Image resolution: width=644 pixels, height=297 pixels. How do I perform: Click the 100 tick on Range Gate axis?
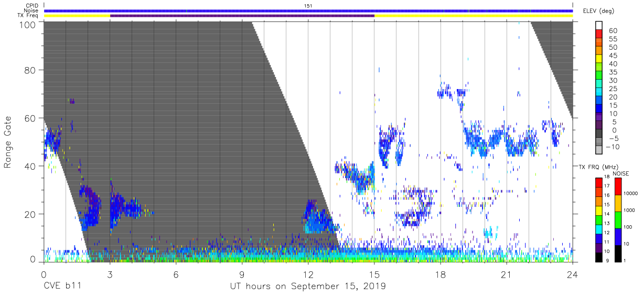pos(28,25)
